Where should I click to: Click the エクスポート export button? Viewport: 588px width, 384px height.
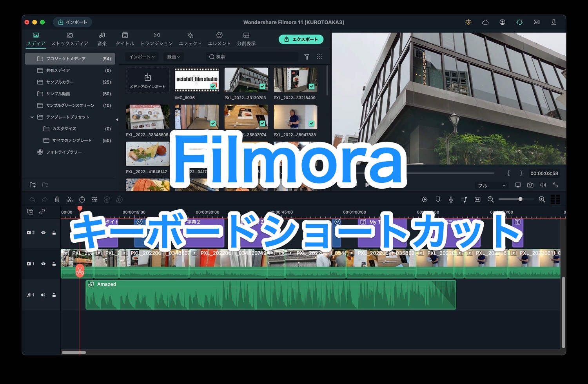pyautogui.click(x=301, y=39)
